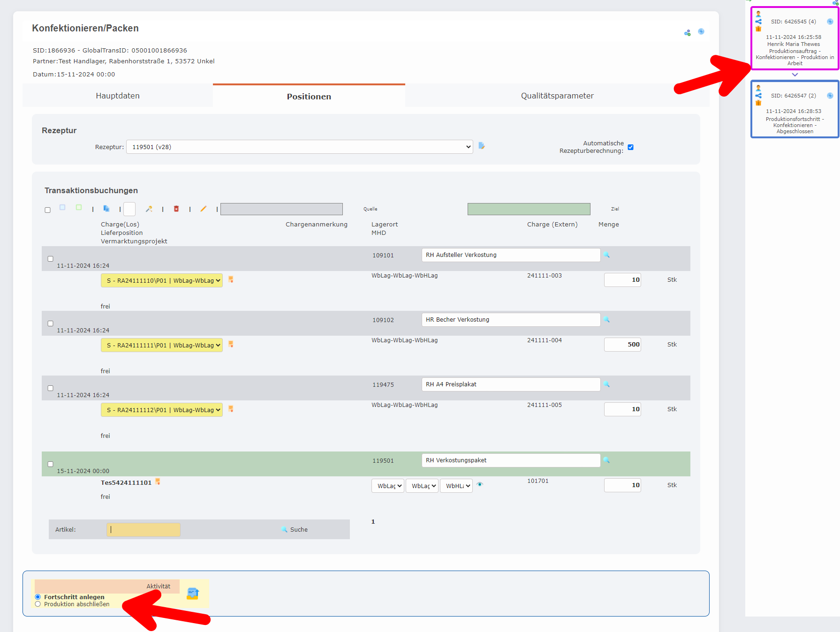
Task: Click the green Ziel color bar
Action: coord(529,209)
